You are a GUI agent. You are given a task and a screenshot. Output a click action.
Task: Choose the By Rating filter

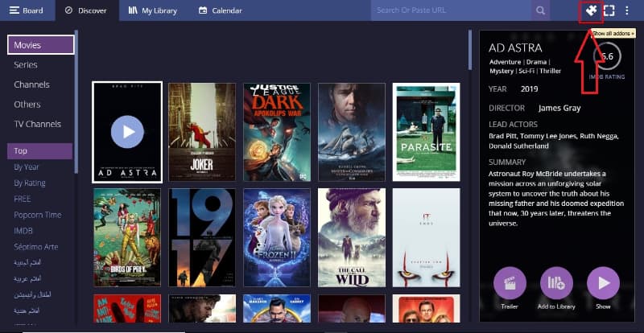(x=30, y=183)
